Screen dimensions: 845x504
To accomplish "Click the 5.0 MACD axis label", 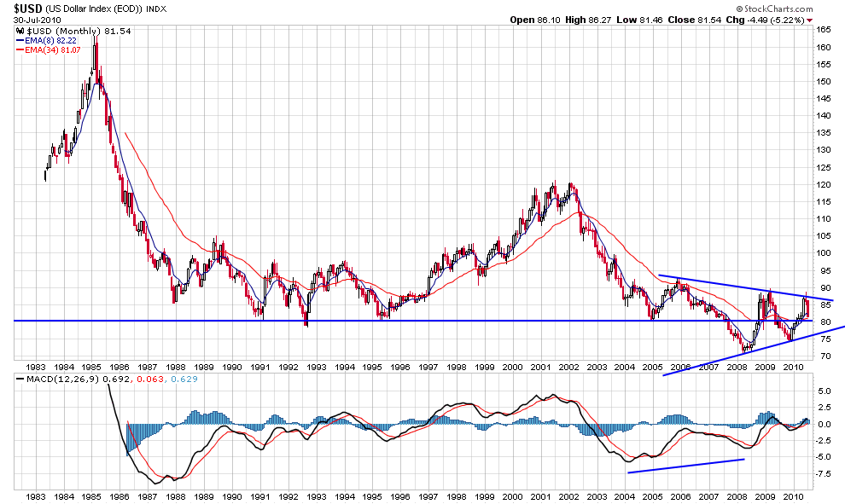I will pos(825,391).
